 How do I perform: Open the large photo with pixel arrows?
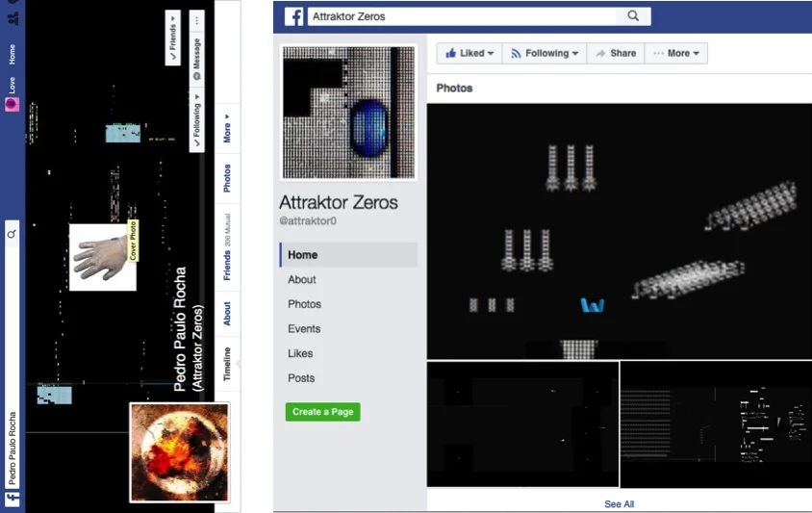click(x=620, y=231)
